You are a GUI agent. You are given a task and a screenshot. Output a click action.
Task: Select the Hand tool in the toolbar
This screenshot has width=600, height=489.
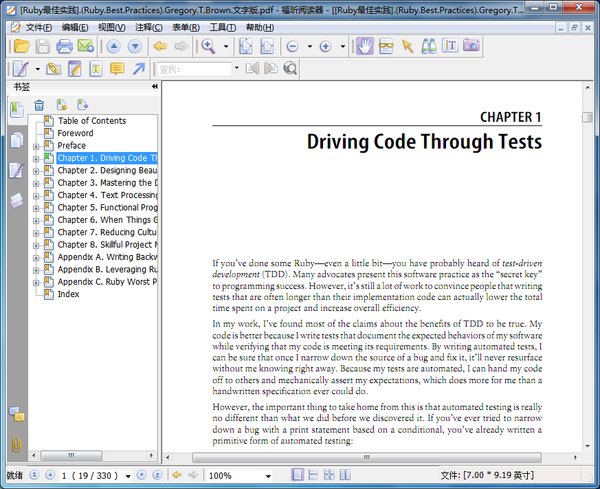pyautogui.click(x=364, y=46)
